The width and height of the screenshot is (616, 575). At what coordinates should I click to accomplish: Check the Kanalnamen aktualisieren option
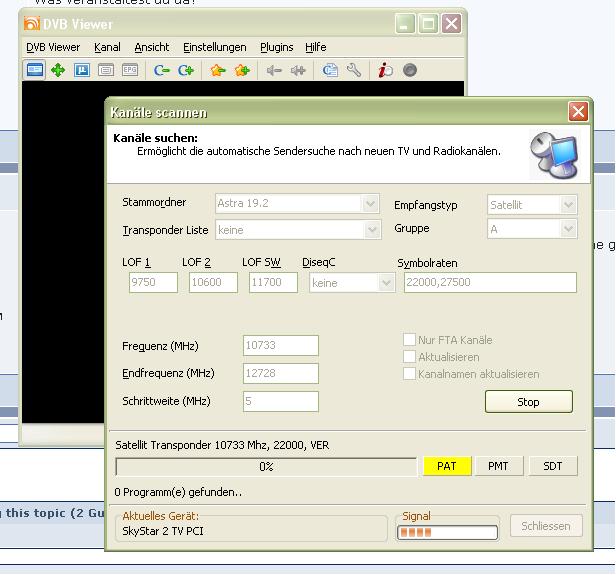409,374
